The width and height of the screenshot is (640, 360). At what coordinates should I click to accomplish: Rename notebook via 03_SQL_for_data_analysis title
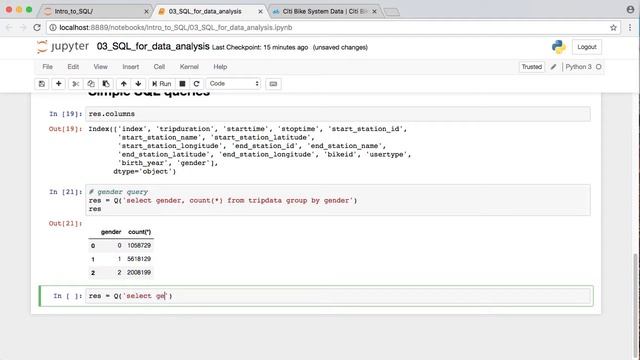tap(153, 47)
